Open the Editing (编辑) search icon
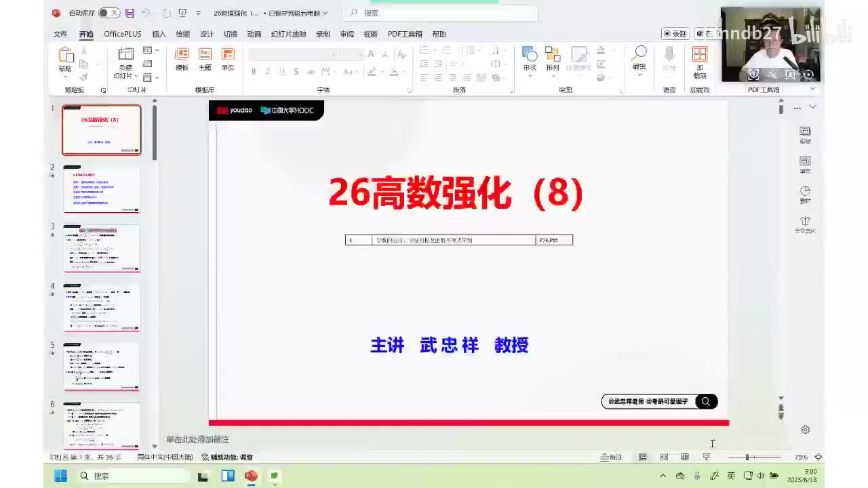 (x=639, y=60)
